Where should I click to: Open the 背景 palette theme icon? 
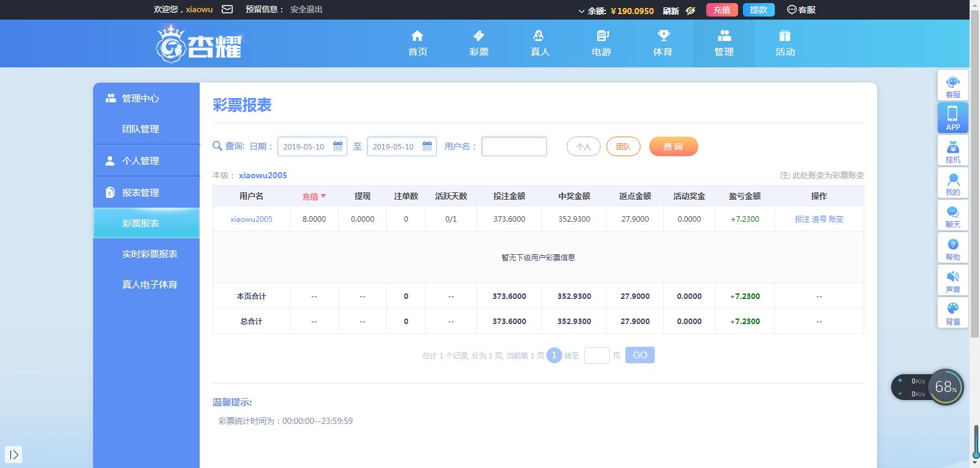[x=952, y=313]
